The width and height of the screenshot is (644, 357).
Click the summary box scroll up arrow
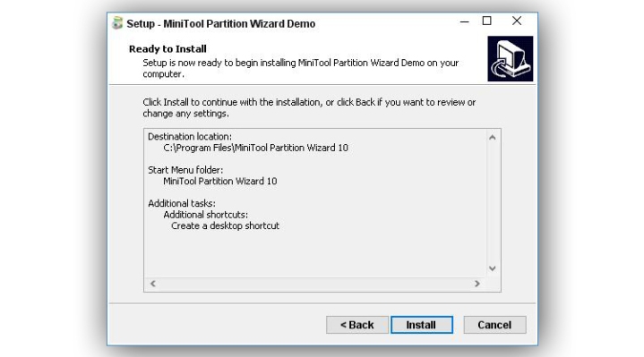pyautogui.click(x=493, y=138)
